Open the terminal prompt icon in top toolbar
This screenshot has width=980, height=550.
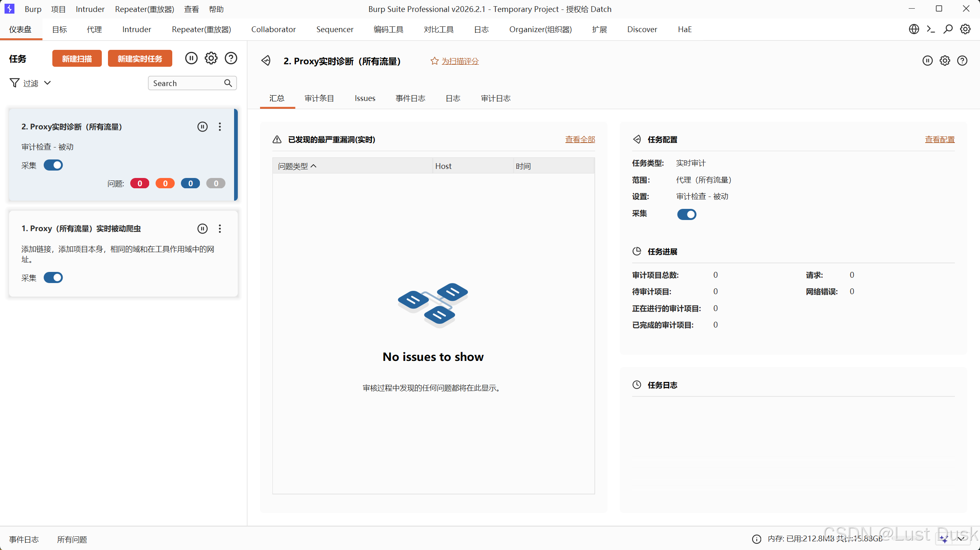[931, 29]
